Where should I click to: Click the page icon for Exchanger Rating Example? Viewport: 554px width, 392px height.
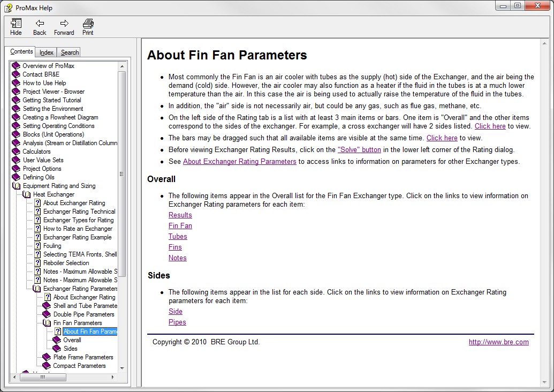tap(37, 237)
